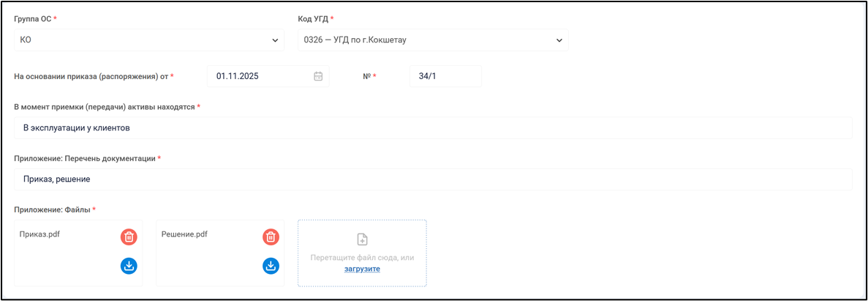Select the Решение.pdf file name

click(184, 234)
